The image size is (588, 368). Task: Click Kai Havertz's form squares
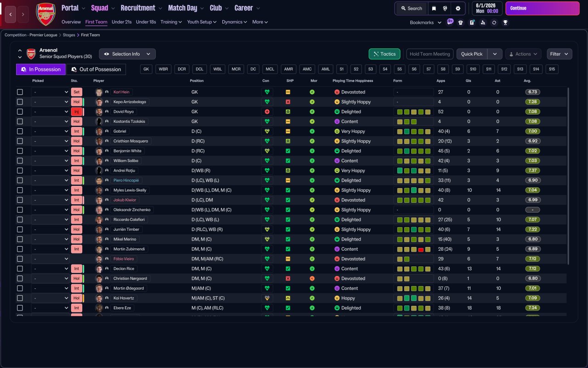414,298
